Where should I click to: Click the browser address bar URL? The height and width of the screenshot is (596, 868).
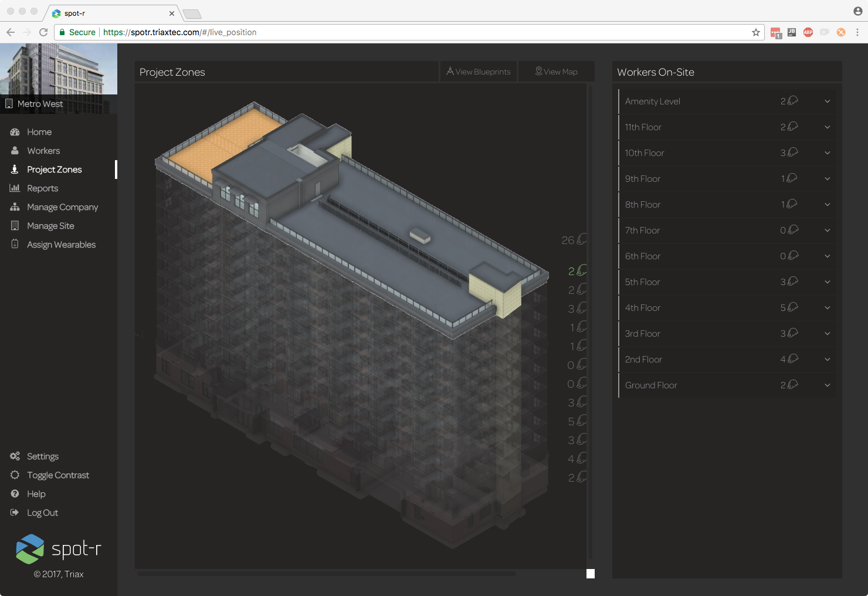pyautogui.click(x=179, y=32)
